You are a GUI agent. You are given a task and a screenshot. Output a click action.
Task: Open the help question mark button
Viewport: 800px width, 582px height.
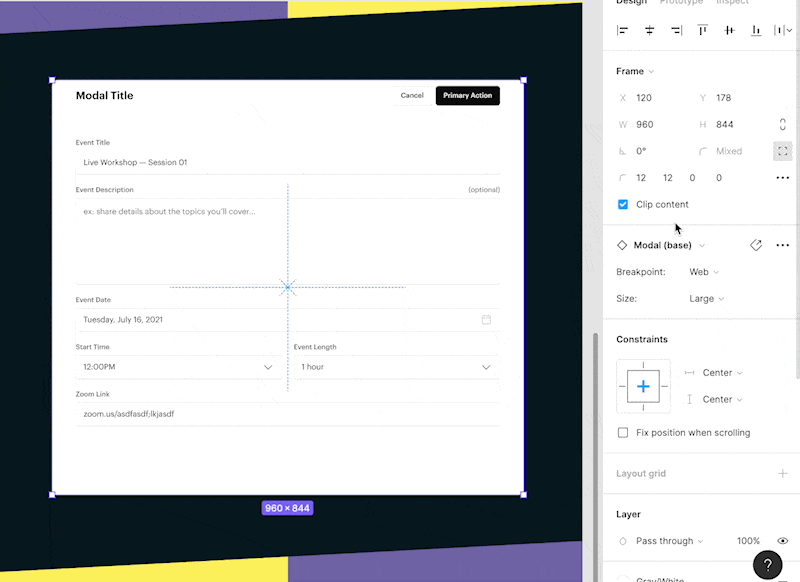767,564
